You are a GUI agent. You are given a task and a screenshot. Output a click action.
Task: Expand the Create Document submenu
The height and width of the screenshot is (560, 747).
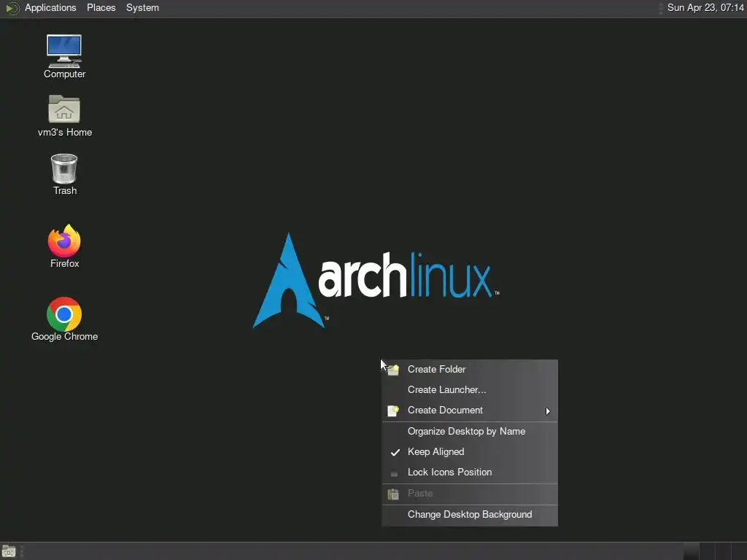[470, 411]
